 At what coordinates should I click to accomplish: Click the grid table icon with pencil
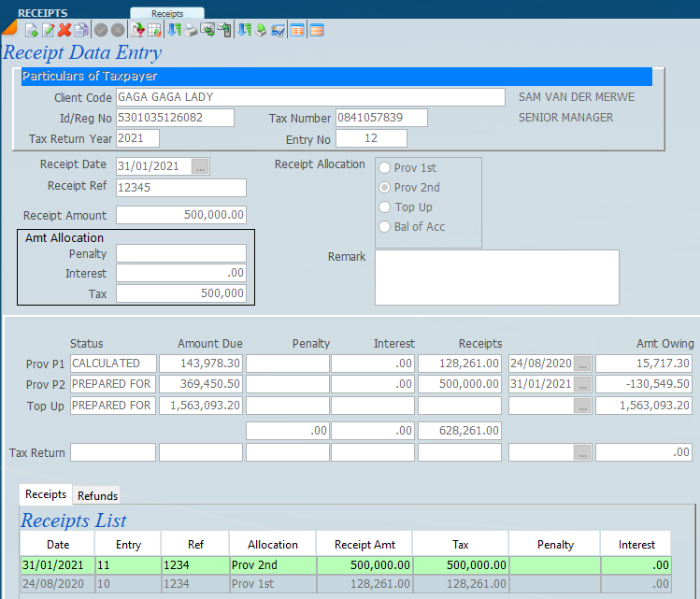154,31
